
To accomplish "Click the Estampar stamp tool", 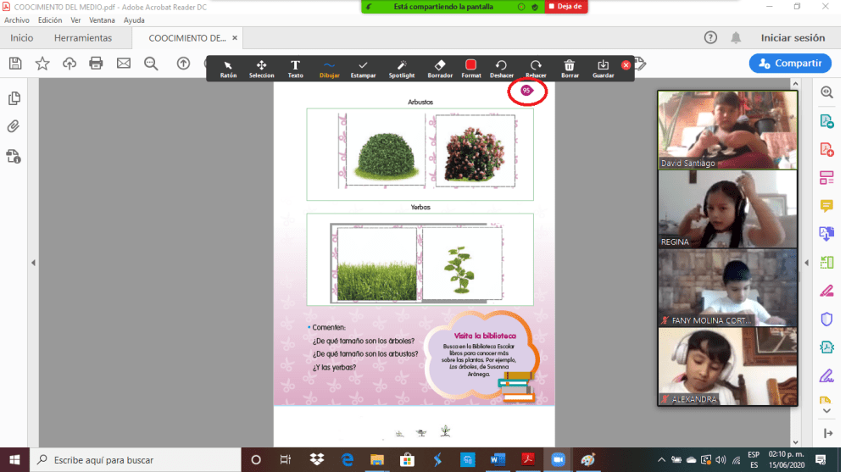I will (x=363, y=69).
